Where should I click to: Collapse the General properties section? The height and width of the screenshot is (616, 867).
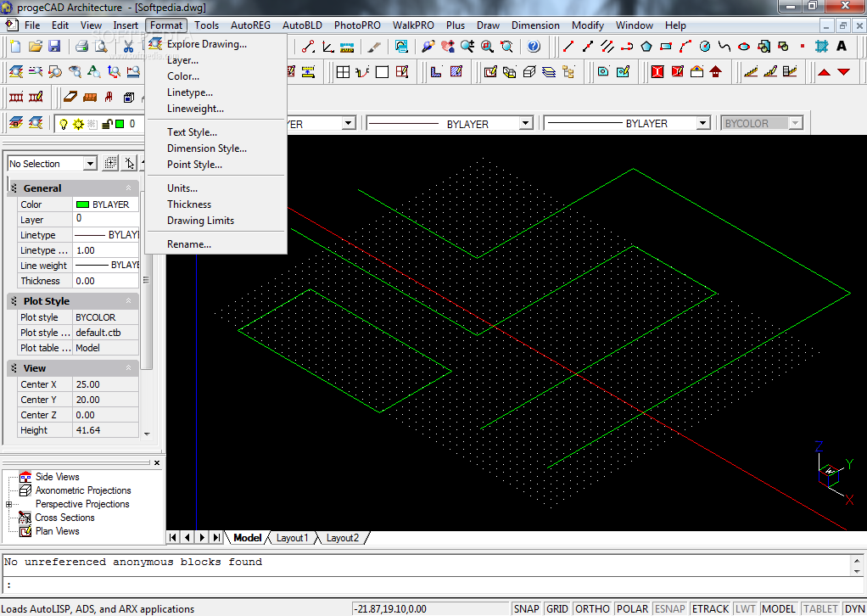click(x=128, y=188)
